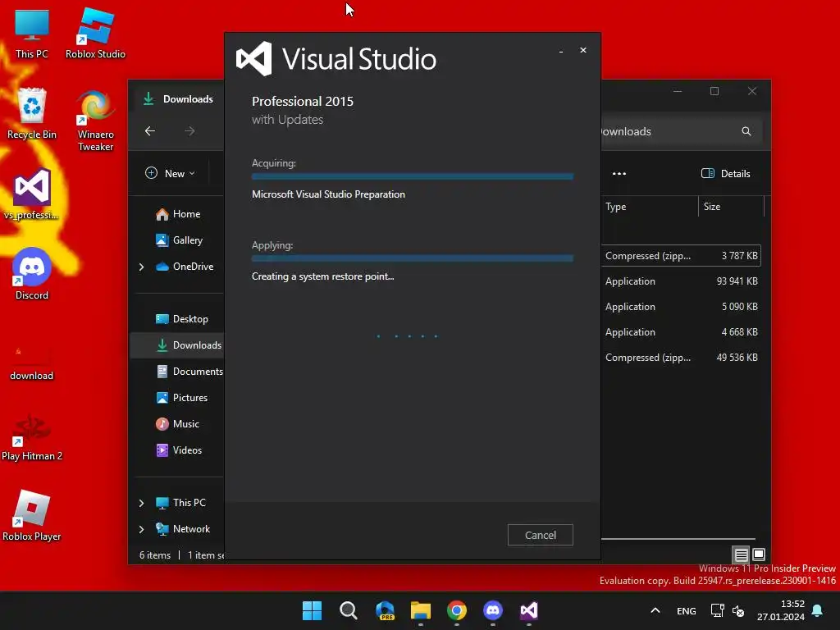This screenshot has width=840, height=630.
Task: Open Desktop folder in sidebar
Action: [182, 319]
